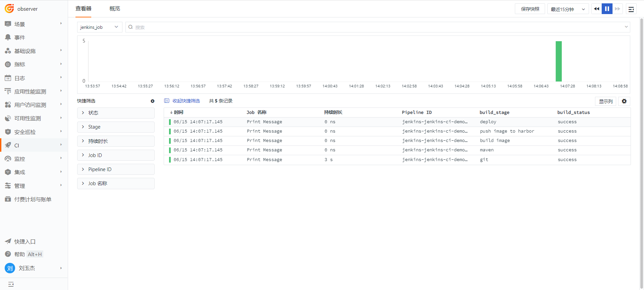Click the rewind time range button
644x290 pixels.
coord(596,9)
